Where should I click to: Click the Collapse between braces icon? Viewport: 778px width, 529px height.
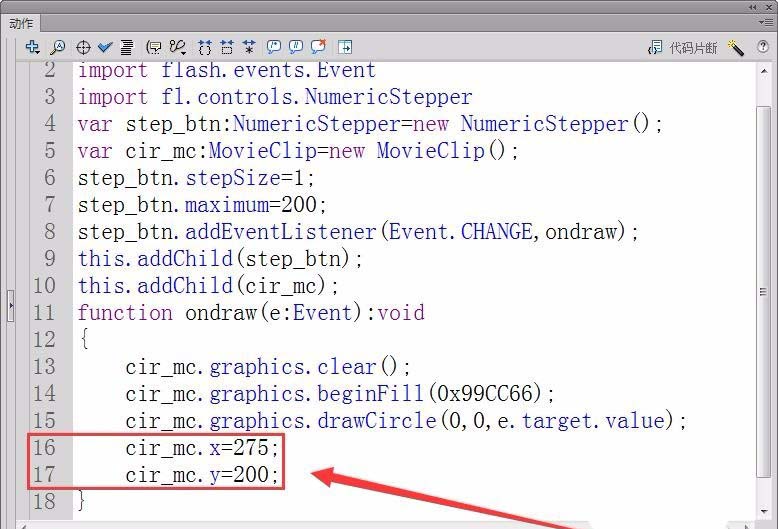pos(204,47)
